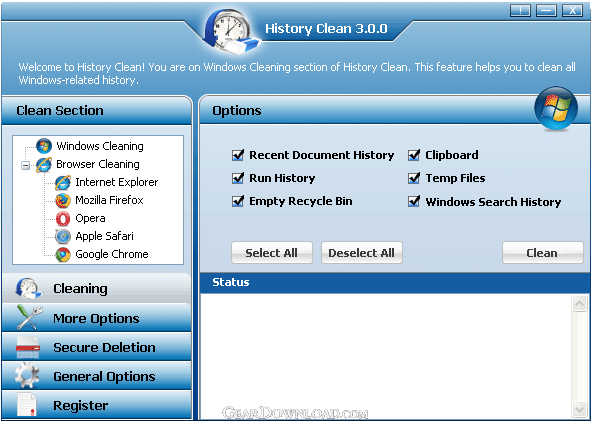Select Apple Safari in the tree
This screenshot has width=592, height=422.
click(x=105, y=236)
